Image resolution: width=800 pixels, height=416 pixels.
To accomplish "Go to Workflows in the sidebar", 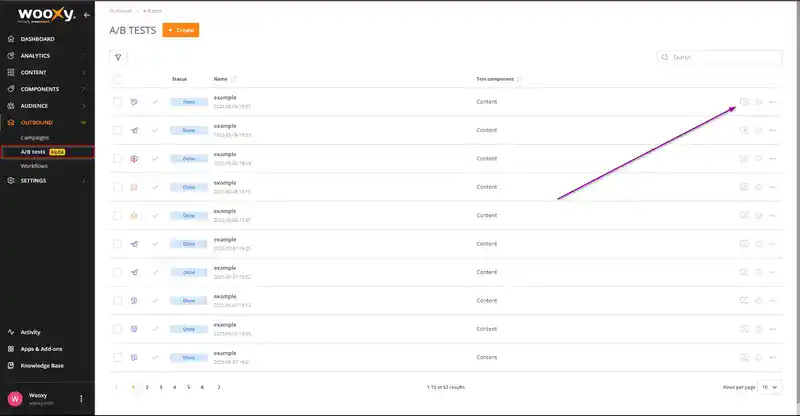I will point(34,166).
